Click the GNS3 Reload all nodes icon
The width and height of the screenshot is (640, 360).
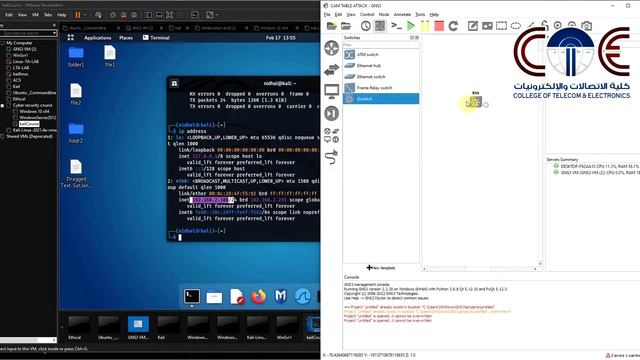coord(453,26)
